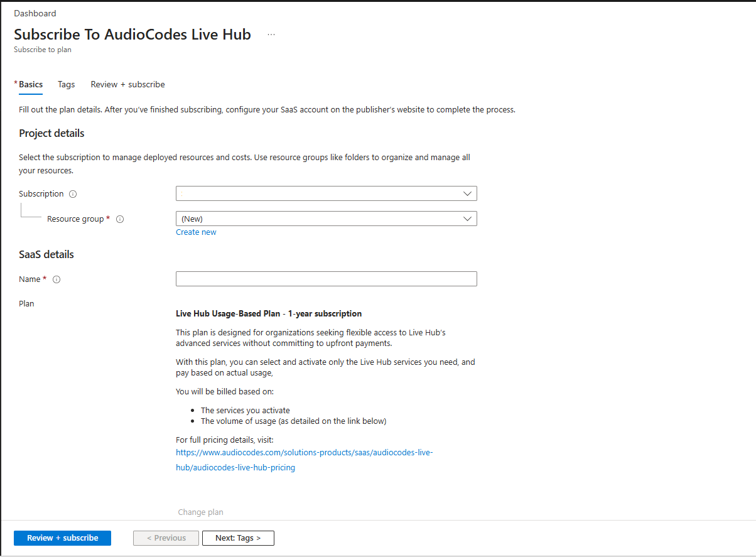Screen dimensions: 756x557
Task: Select the SaaS details heading
Action: click(46, 254)
